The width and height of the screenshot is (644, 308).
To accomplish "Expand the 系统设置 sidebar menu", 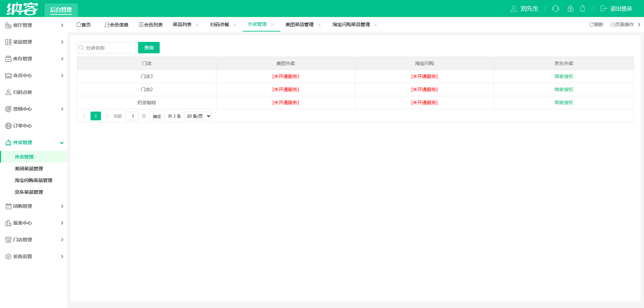I will (34, 256).
